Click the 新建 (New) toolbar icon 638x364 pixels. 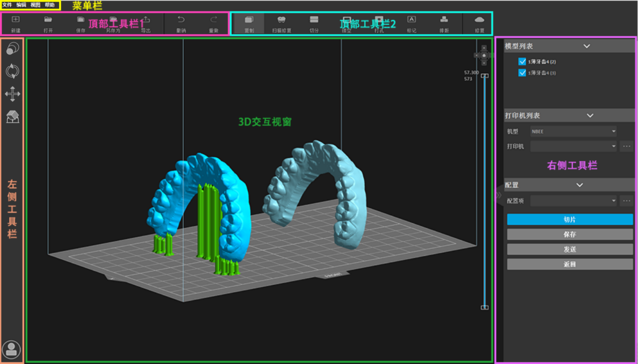coord(16,20)
